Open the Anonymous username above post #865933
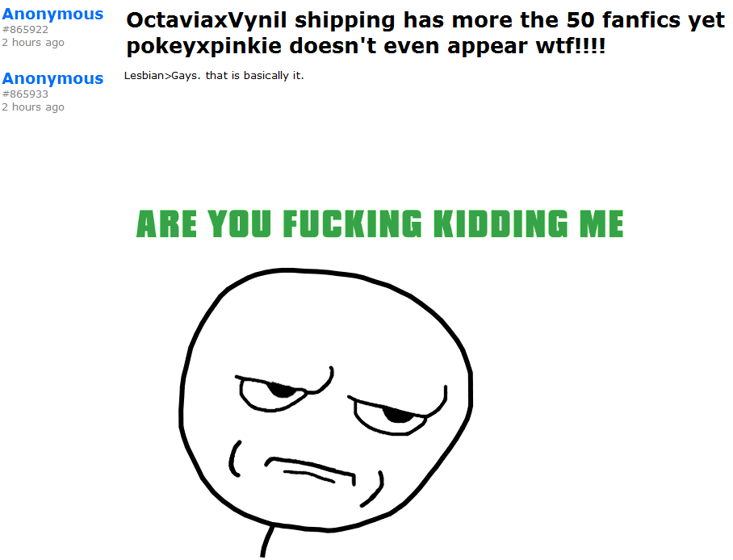The image size is (733, 560). pyautogui.click(x=52, y=78)
